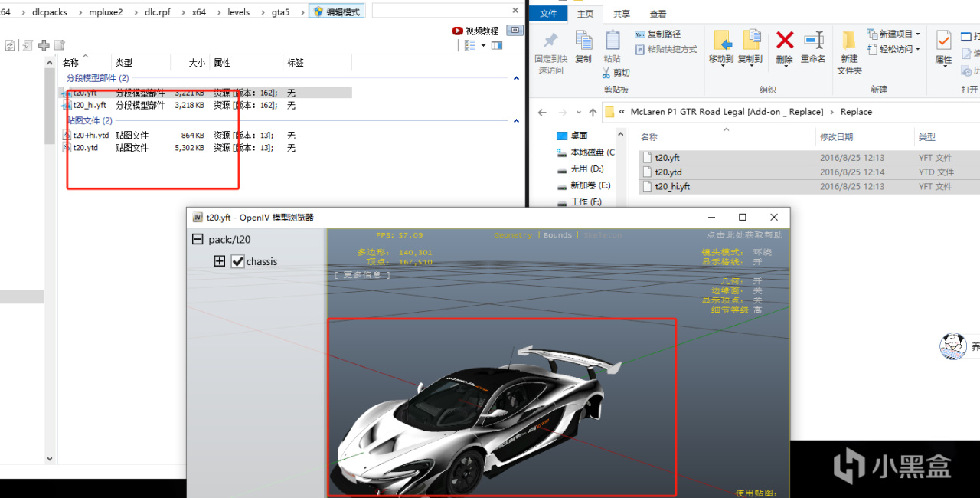Viewport: 980px width, 498px height.
Task: Open the 视频教程 video tutorial link
Action: [x=475, y=31]
